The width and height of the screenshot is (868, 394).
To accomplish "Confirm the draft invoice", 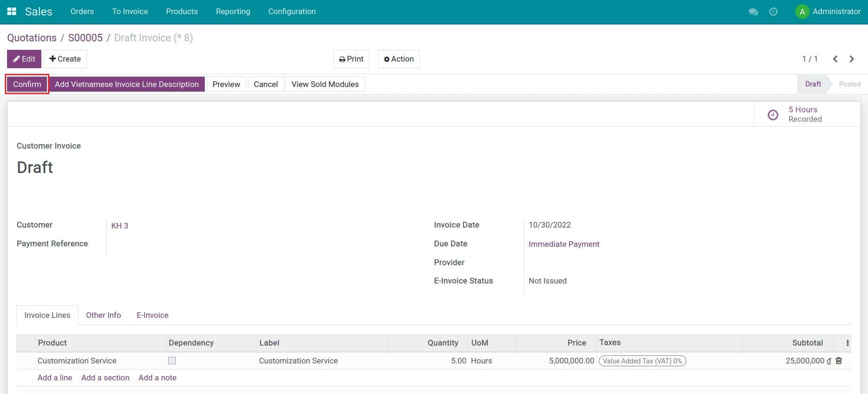I will click(x=27, y=84).
